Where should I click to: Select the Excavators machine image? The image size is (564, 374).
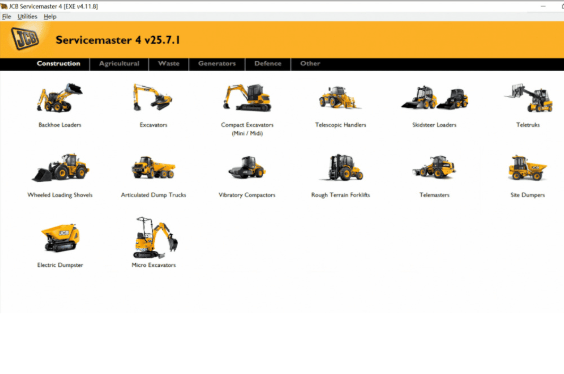point(153,97)
